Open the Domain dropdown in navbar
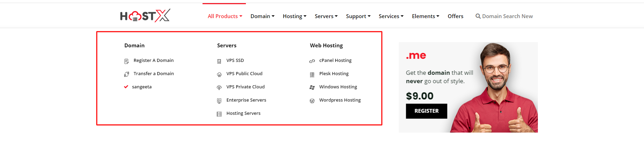The image size is (644, 143). (263, 16)
